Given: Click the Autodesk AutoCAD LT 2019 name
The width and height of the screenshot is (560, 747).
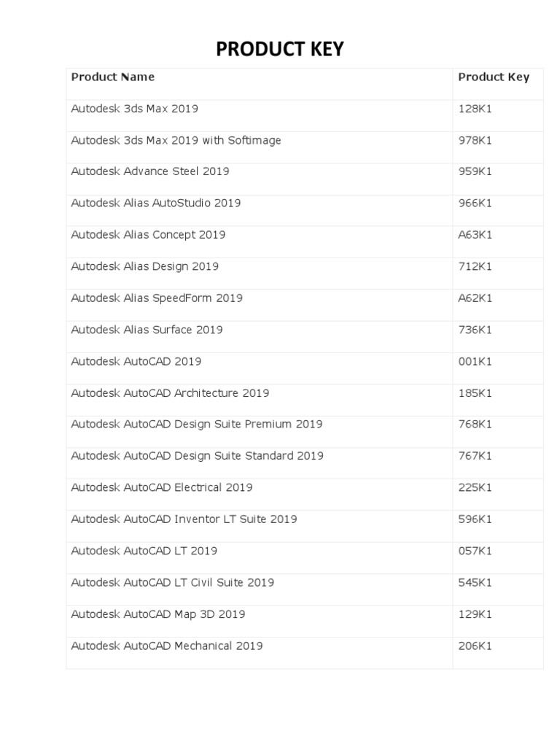Looking at the screenshot, I should pos(144,551).
